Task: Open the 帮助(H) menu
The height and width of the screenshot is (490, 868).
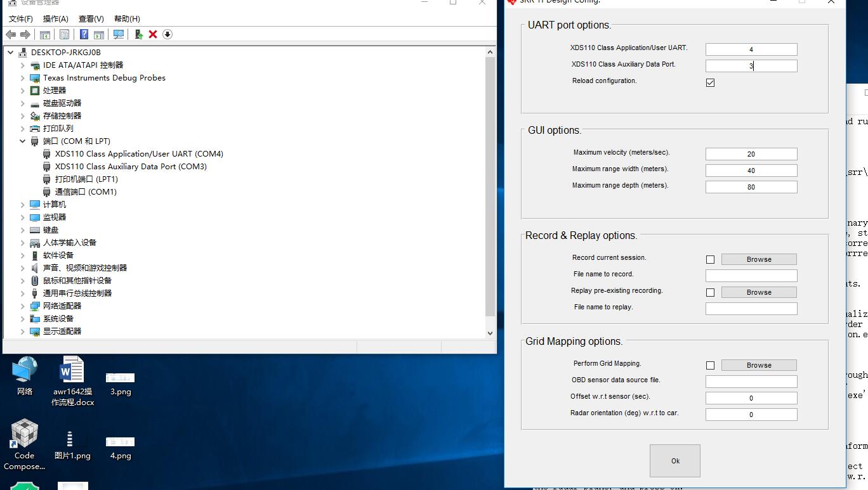Action: point(127,19)
